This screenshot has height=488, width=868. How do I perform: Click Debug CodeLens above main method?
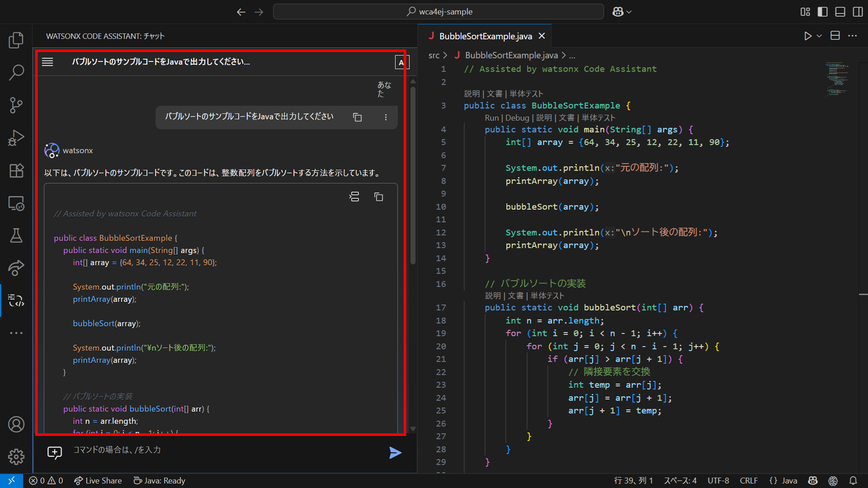tap(517, 118)
